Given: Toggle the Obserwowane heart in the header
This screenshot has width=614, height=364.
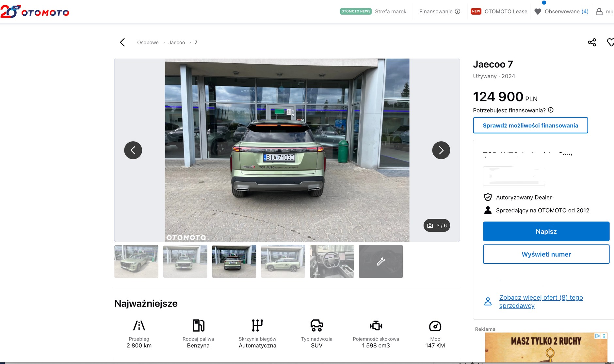Looking at the screenshot, I should [x=538, y=11].
